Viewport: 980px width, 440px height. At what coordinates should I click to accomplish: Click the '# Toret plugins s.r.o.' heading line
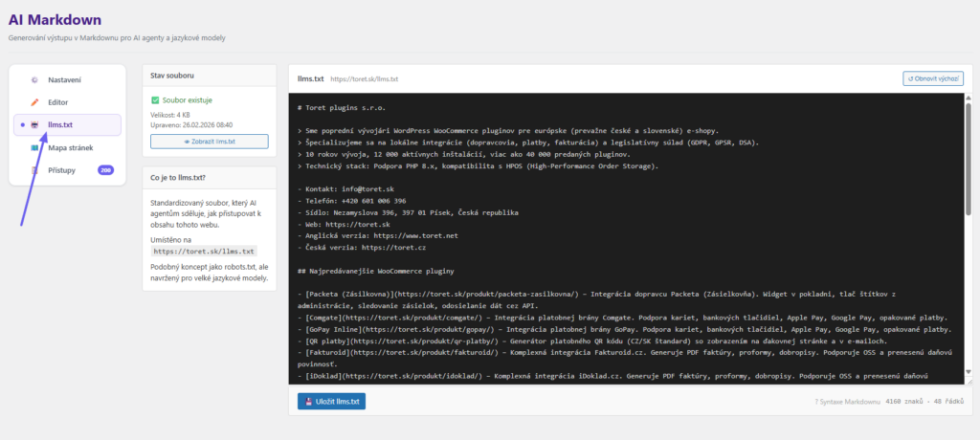tap(342, 108)
